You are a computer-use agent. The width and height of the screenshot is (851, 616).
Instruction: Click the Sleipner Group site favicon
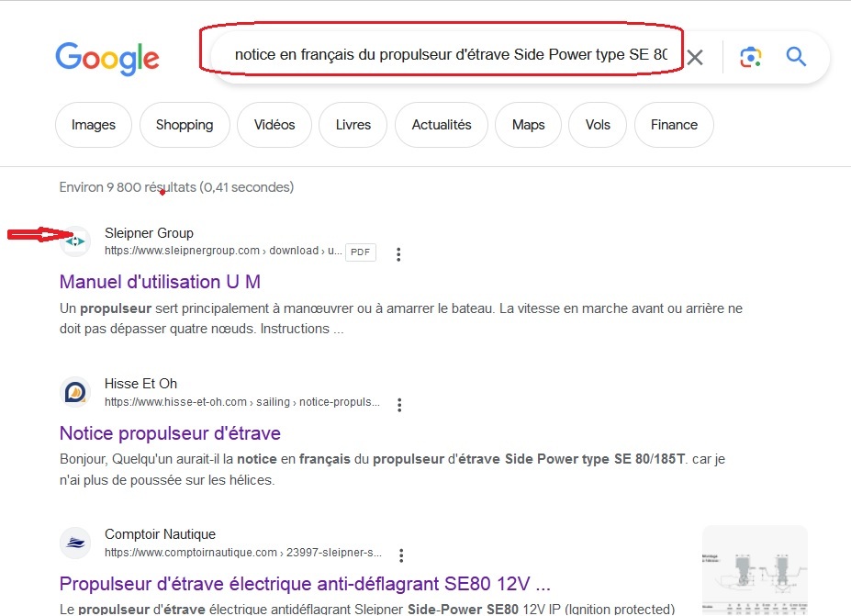(75, 241)
